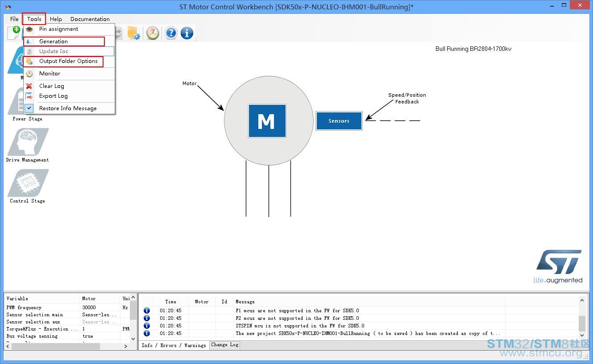The image size is (593, 364).
Task: Click the log panel scroll up arrow
Action: pyautogui.click(x=582, y=301)
